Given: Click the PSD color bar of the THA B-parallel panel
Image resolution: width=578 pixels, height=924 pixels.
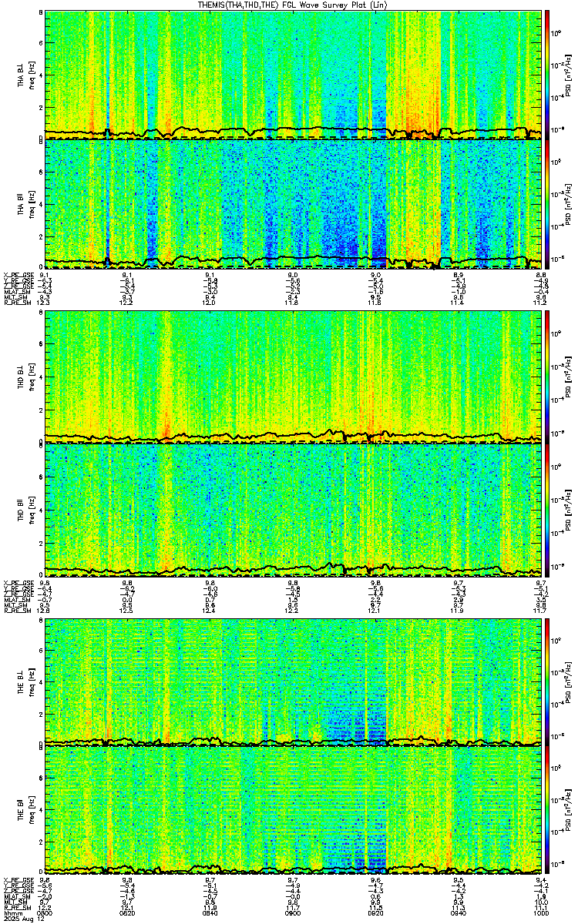Looking at the screenshot, I should [547, 203].
